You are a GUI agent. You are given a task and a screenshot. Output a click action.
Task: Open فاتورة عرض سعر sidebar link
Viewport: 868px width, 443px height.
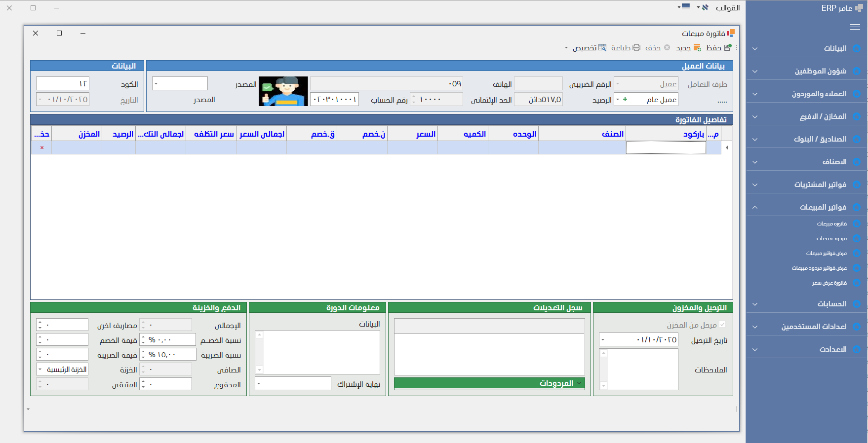[829, 283]
